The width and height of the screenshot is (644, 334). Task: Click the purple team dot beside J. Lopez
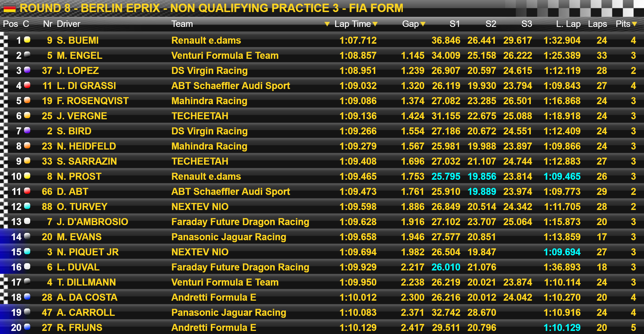click(x=27, y=70)
